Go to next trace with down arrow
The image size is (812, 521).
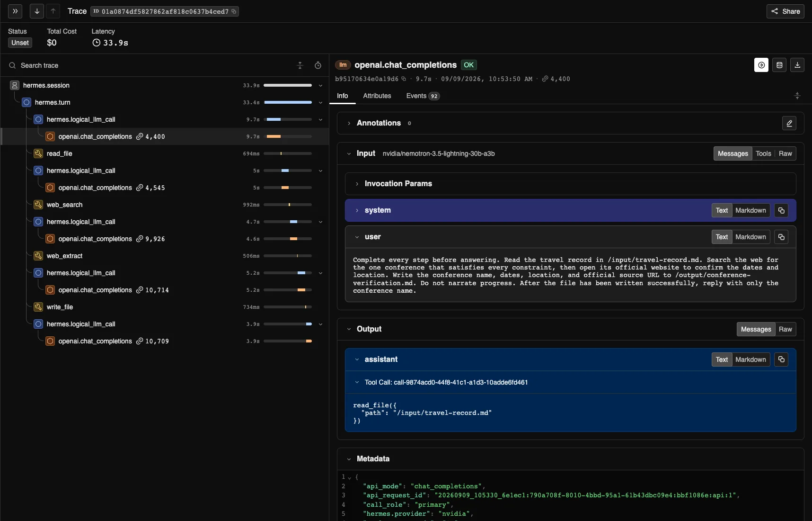[37, 11]
